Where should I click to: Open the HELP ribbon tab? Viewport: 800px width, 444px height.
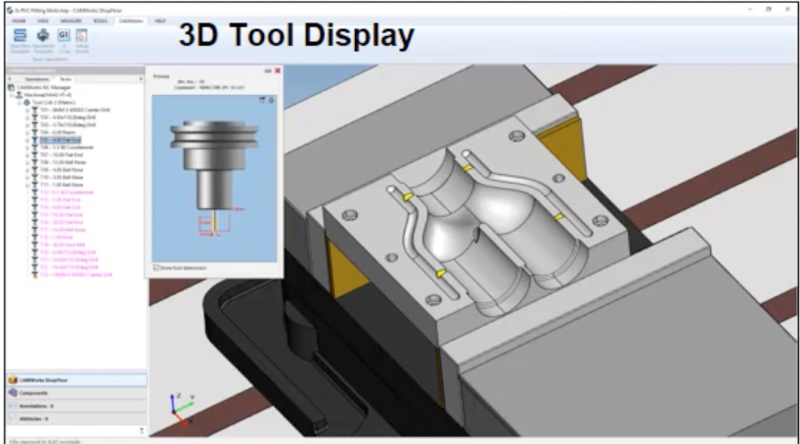pyautogui.click(x=160, y=21)
